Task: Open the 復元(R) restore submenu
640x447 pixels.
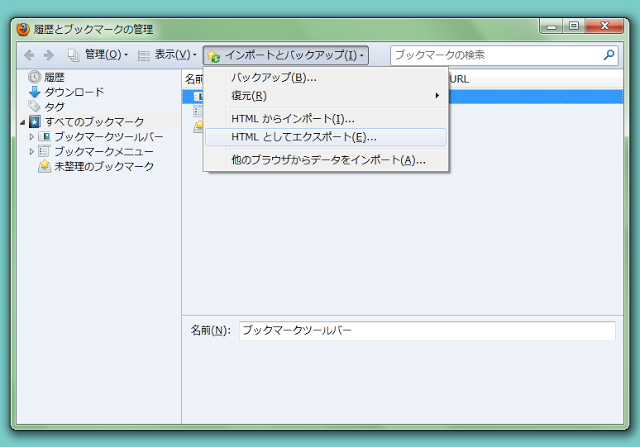Action: point(326,96)
